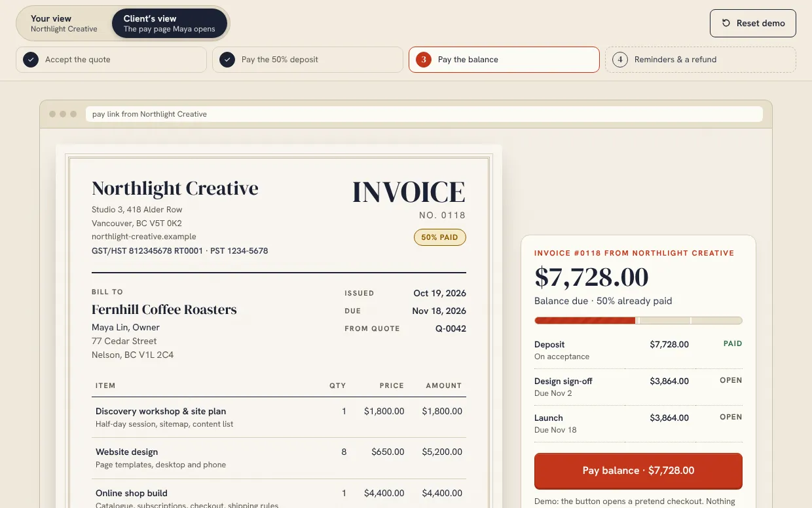Viewport: 812px width, 508px height.
Task: Click the GST/HST registration number line
Action: click(x=179, y=250)
